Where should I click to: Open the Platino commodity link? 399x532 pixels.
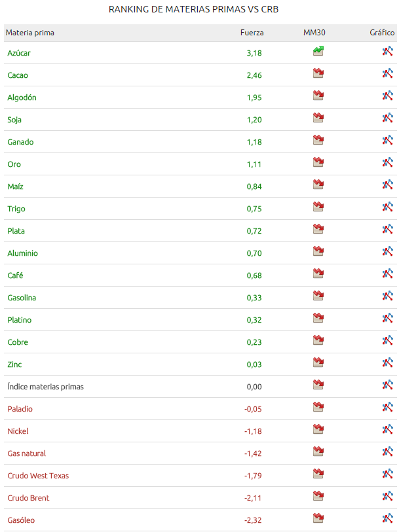tap(20, 320)
